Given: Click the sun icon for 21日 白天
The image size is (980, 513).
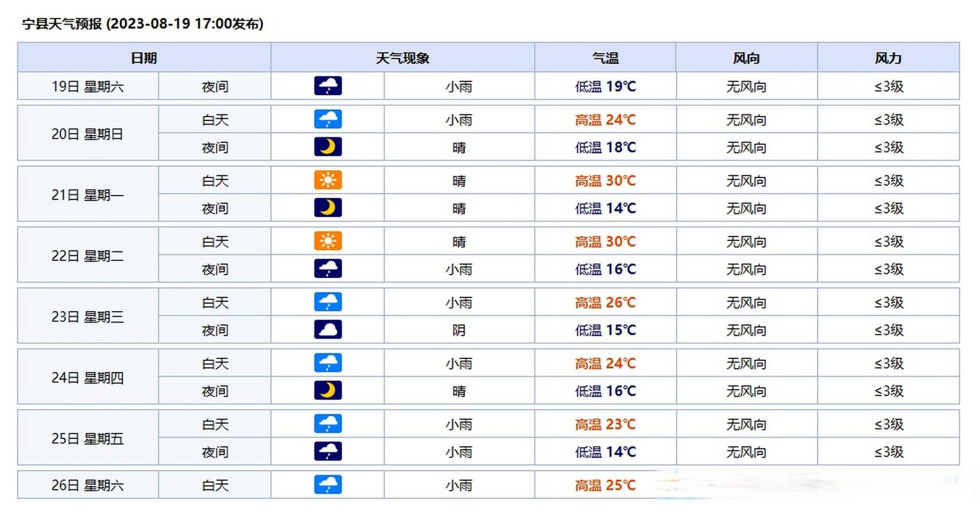Looking at the screenshot, I should coord(328,180).
